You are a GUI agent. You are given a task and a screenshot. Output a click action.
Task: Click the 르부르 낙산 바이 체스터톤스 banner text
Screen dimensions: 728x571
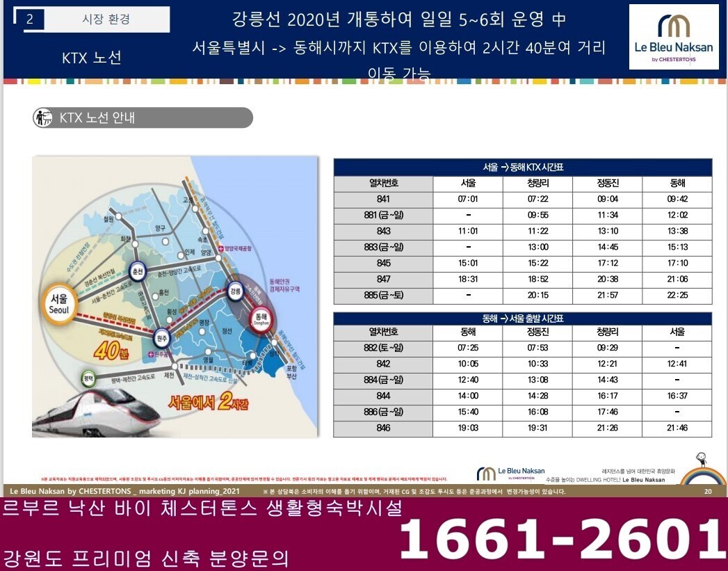[202, 508]
